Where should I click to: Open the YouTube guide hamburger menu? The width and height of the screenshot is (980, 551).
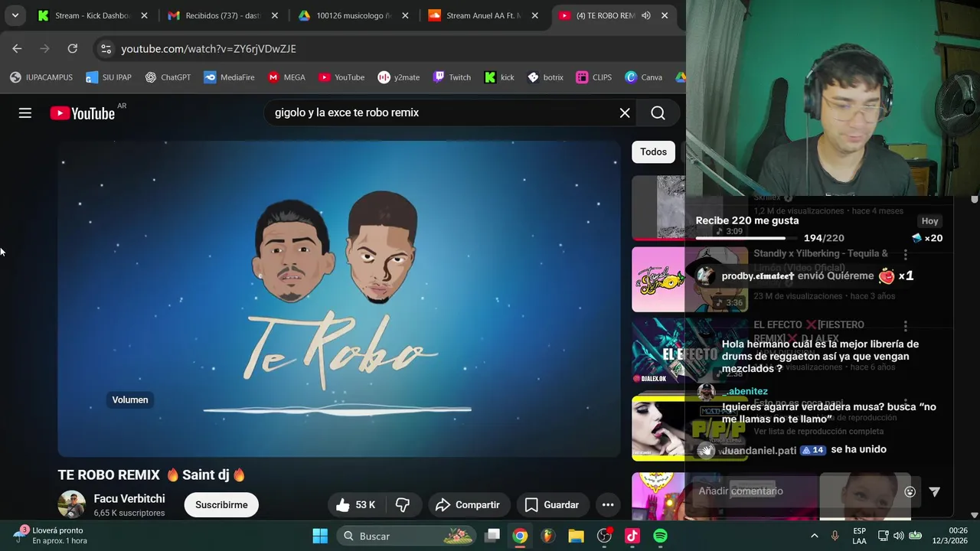click(25, 113)
